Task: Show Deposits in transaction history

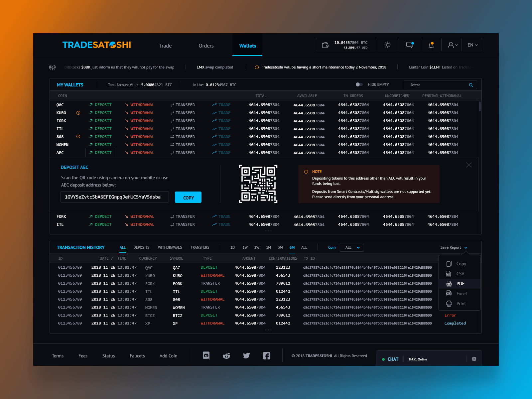Action: pyautogui.click(x=141, y=247)
